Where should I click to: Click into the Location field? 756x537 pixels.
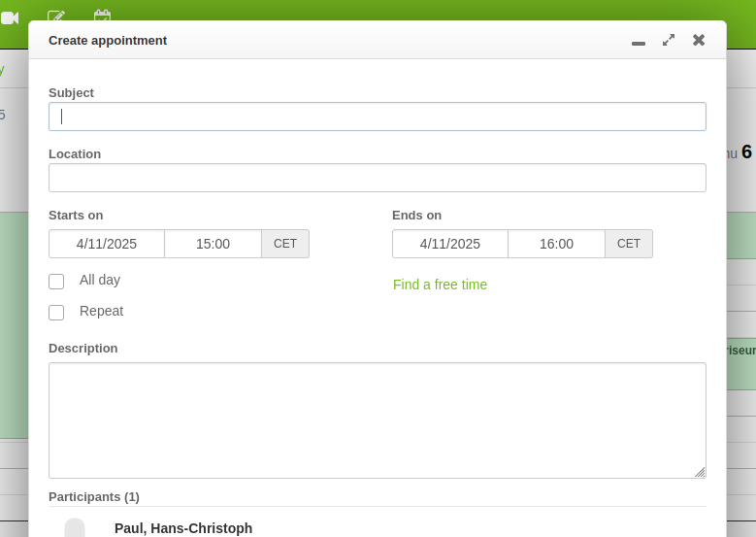click(x=378, y=178)
